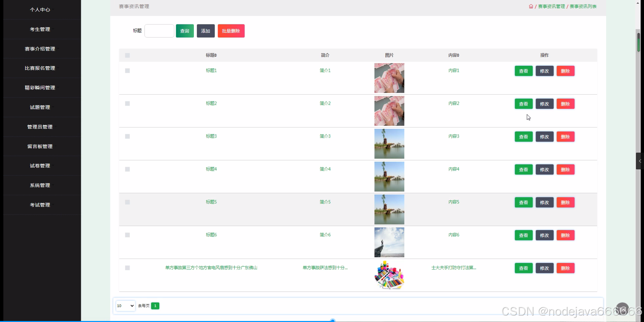The image size is (644, 322).
Task: Click the image thumbnail in the 标题3 row
Action: tap(389, 144)
